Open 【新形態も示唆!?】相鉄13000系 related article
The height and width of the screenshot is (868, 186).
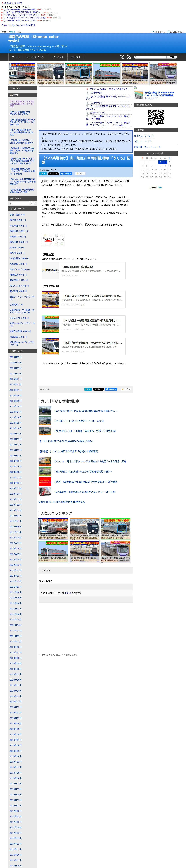tap(86, 411)
